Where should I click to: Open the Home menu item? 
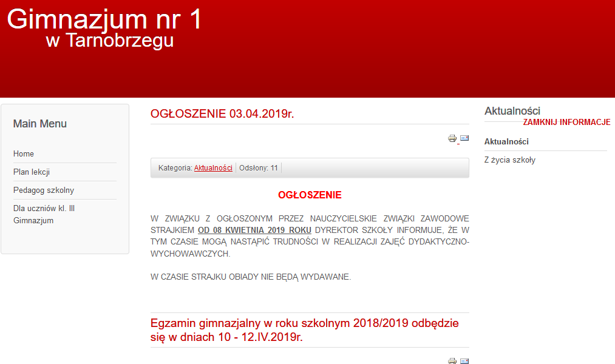pos(24,154)
